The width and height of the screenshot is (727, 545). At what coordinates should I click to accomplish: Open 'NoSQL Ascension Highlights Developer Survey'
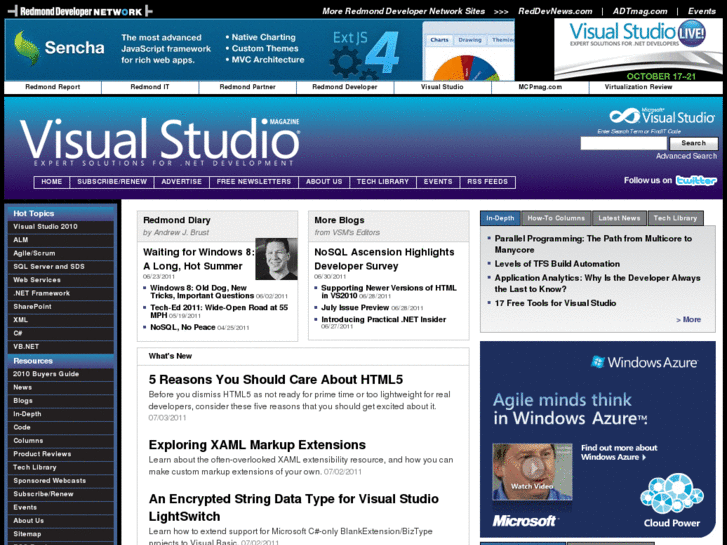coord(384,259)
